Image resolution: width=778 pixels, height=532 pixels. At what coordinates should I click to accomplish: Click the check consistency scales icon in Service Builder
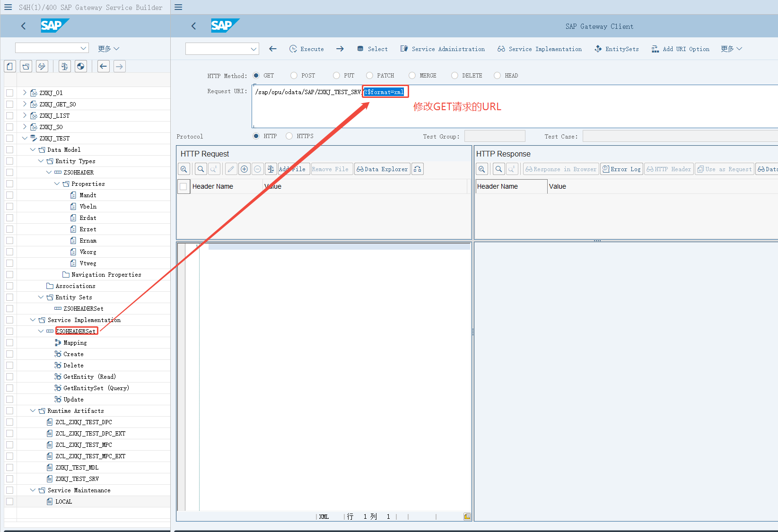65,67
